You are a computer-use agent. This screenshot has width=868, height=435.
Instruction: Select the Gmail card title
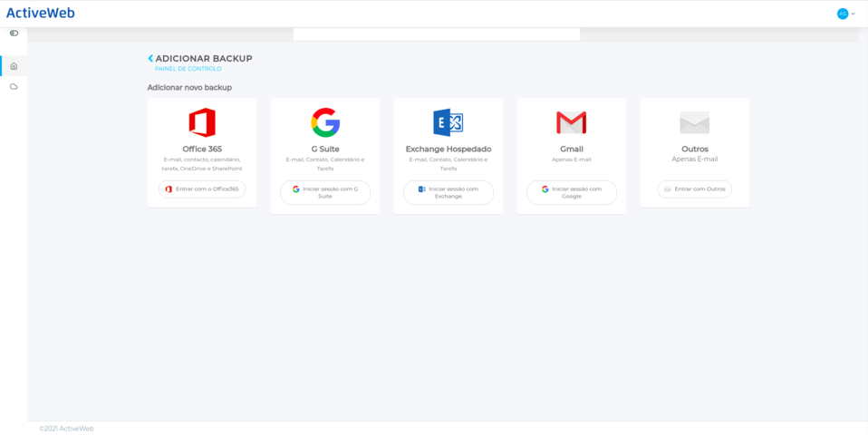click(x=572, y=149)
